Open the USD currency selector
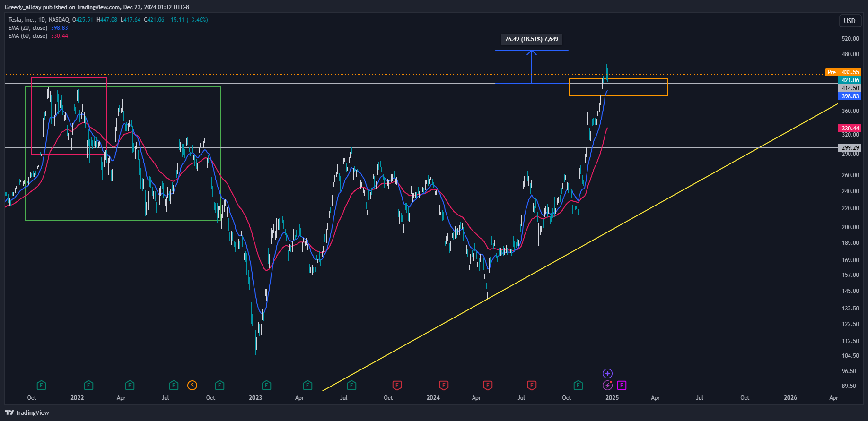This screenshot has width=868, height=421. [x=850, y=21]
